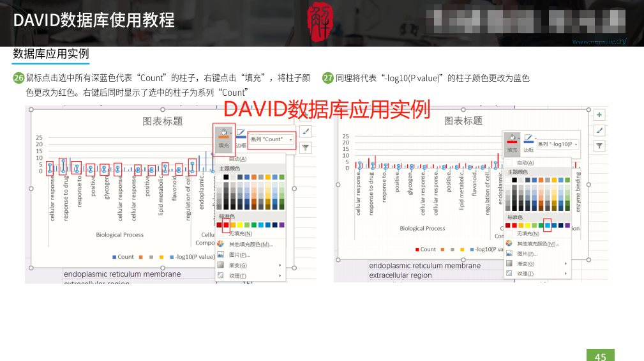Select 图片(P)... in the left fill menu

point(239,255)
